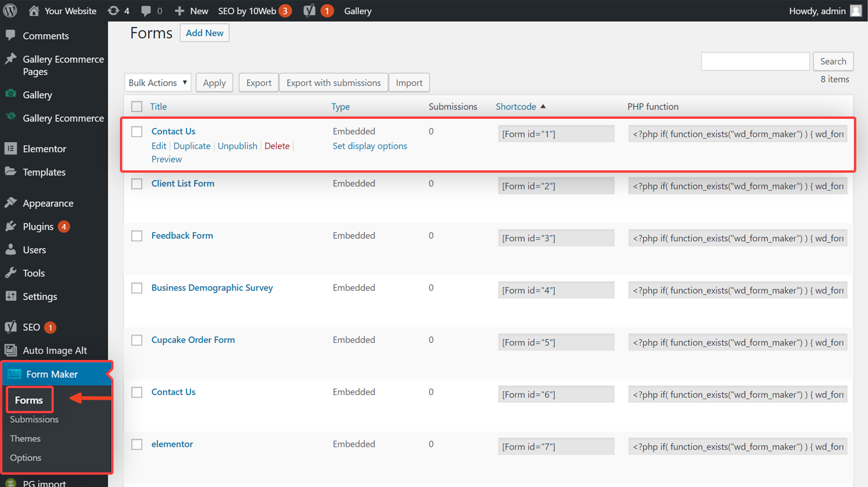The height and width of the screenshot is (487, 868).
Task: Click the red Delete link
Action: tap(277, 146)
